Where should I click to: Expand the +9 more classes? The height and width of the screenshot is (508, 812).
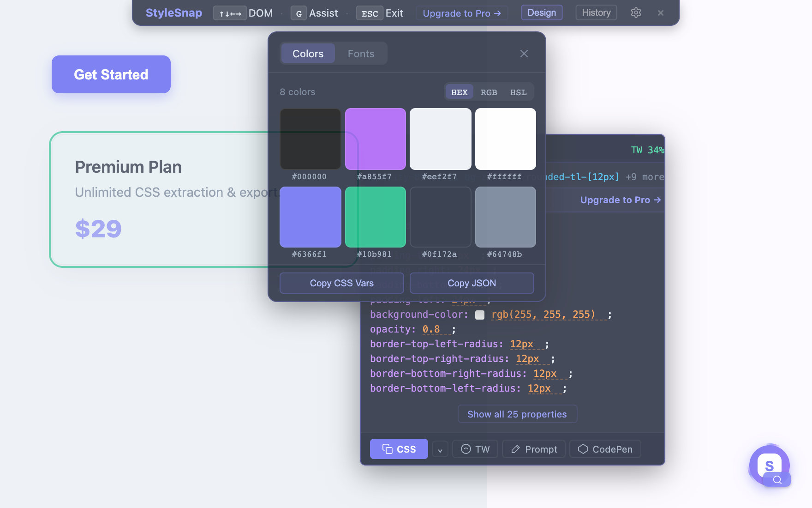click(645, 177)
